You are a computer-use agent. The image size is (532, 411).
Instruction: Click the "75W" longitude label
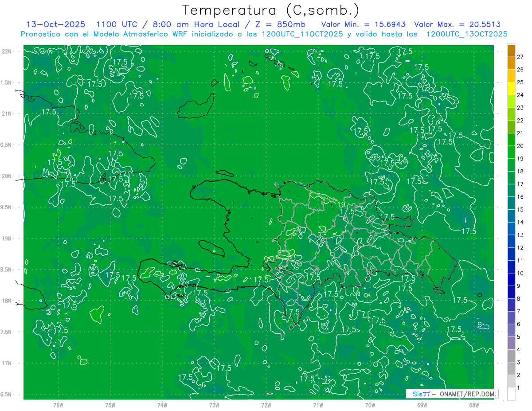(x=110, y=405)
